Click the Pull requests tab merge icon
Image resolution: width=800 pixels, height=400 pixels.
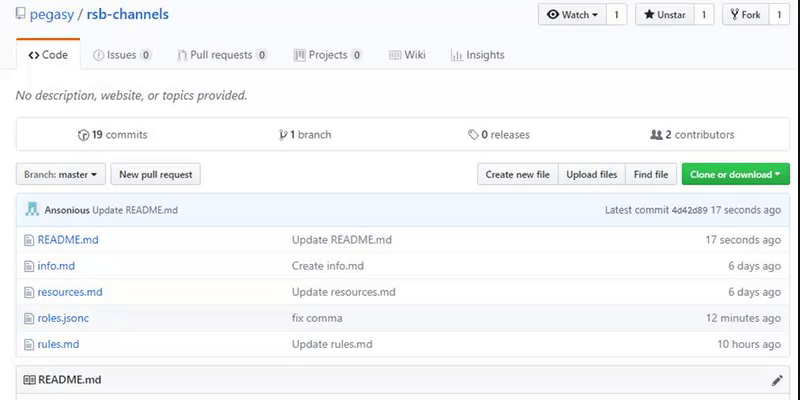pos(182,56)
